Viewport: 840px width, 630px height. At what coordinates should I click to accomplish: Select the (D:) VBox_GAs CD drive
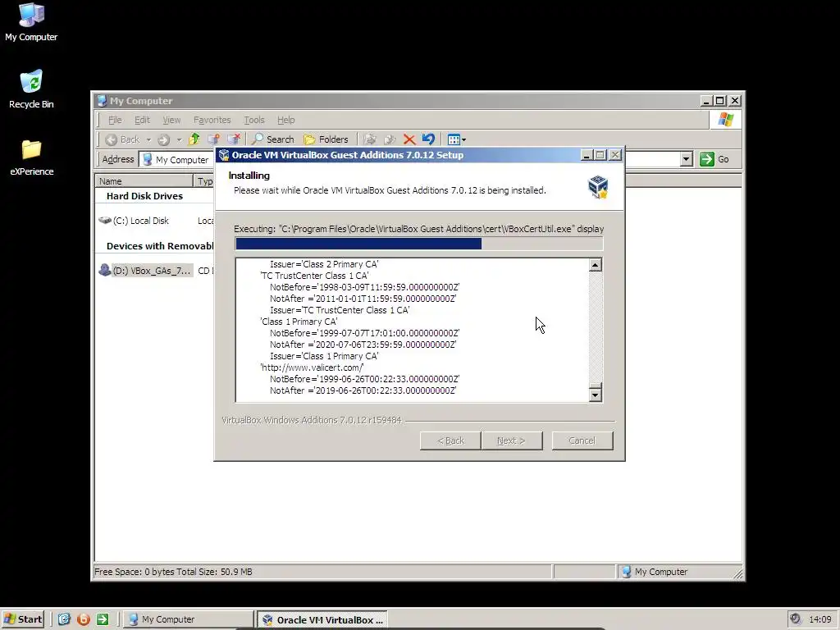145,271
